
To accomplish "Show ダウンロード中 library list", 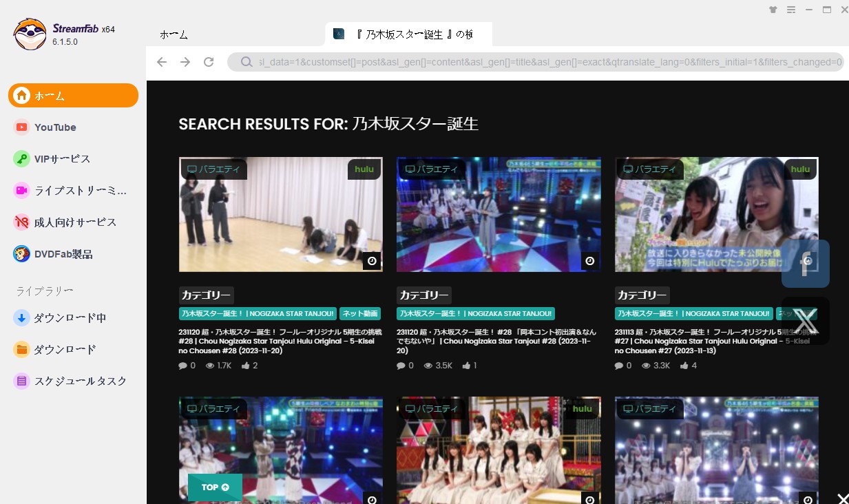I will tap(70, 318).
